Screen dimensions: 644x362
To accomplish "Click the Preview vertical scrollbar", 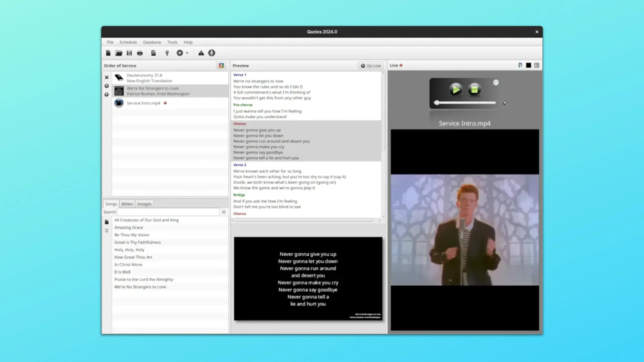I will pos(383,113).
